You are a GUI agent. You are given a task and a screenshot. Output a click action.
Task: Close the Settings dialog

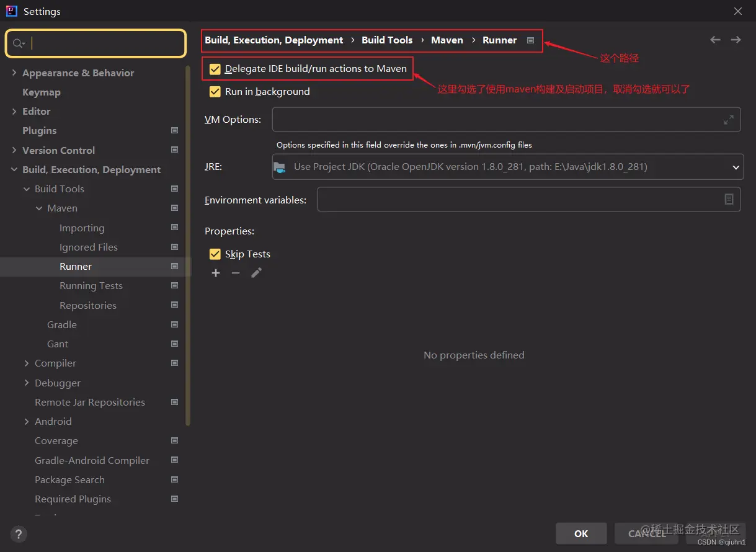(x=738, y=11)
